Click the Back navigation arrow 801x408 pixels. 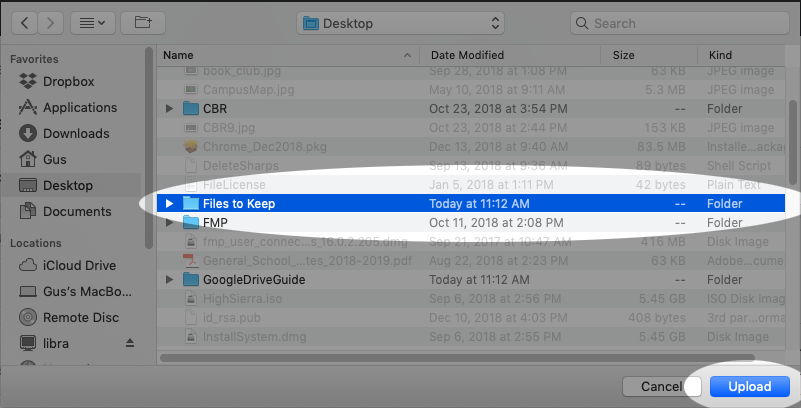pyautogui.click(x=25, y=22)
